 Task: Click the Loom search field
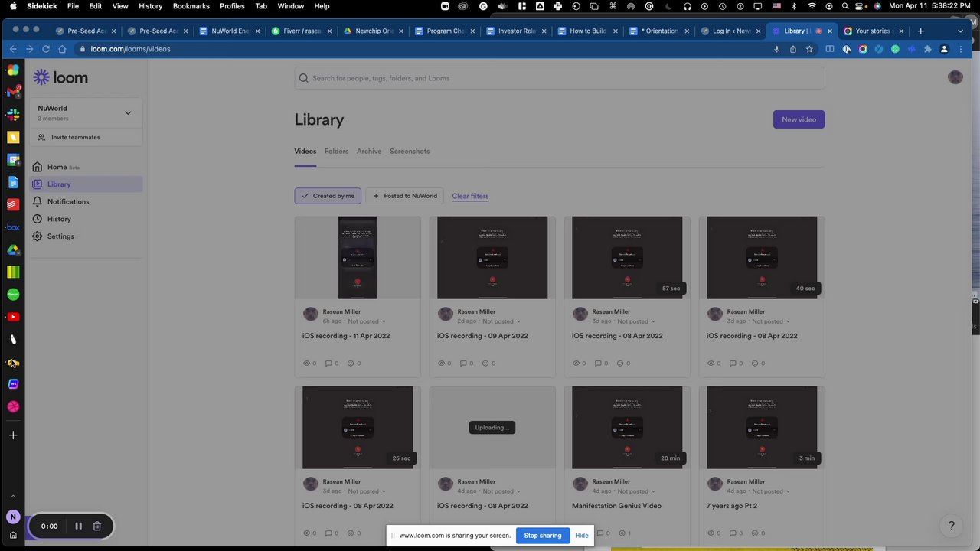(560, 78)
